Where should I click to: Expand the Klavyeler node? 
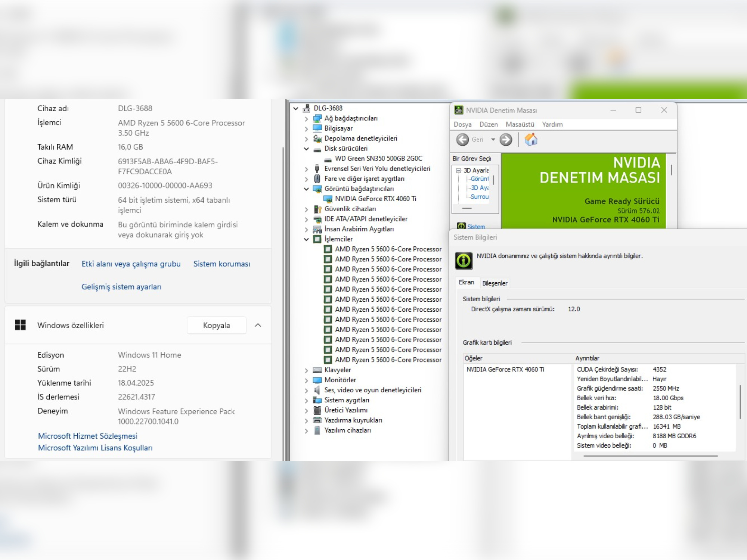click(306, 370)
